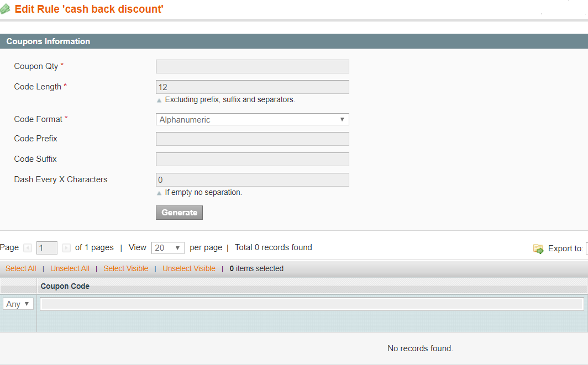Open the Code Format dropdown

click(x=252, y=119)
